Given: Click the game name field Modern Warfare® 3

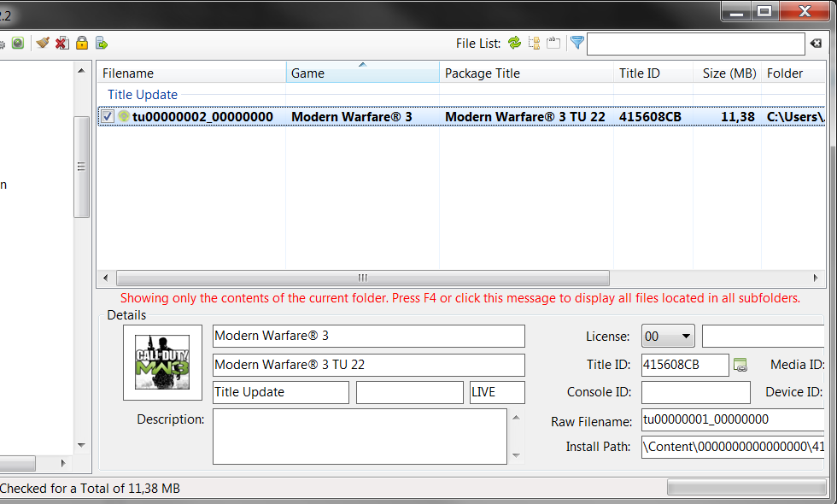Looking at the screenshot, I should pos(369,336).
